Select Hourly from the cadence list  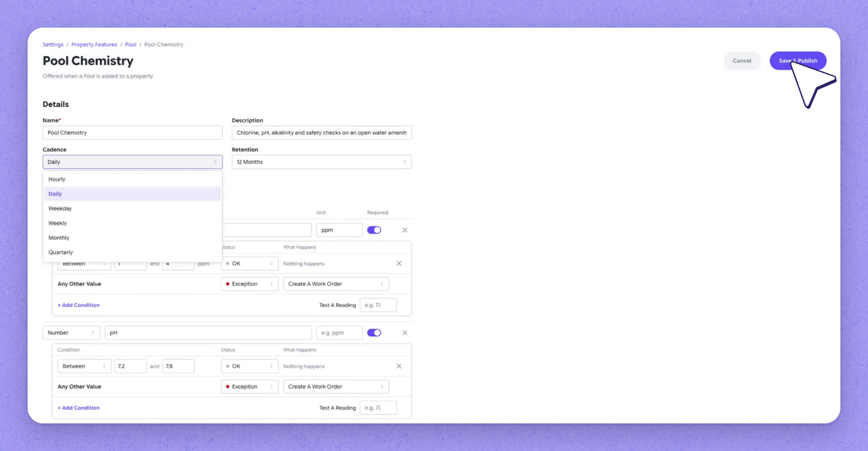tap(132, 179)
